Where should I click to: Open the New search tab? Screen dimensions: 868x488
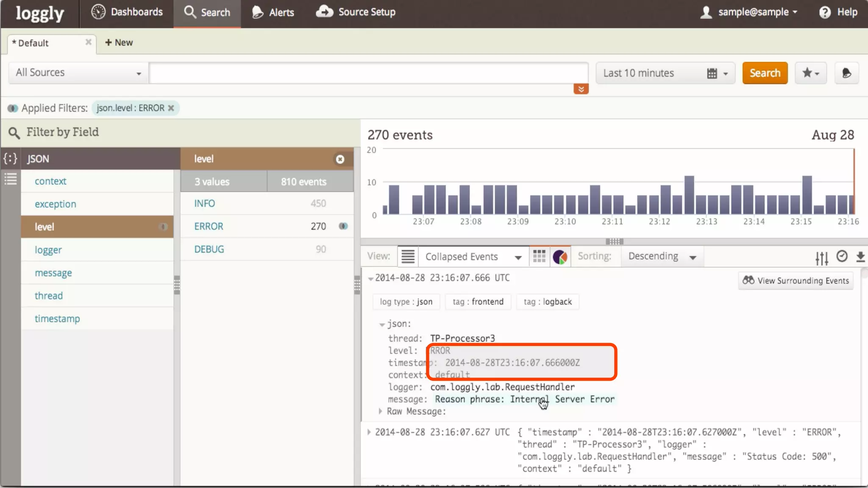(119, 42)
